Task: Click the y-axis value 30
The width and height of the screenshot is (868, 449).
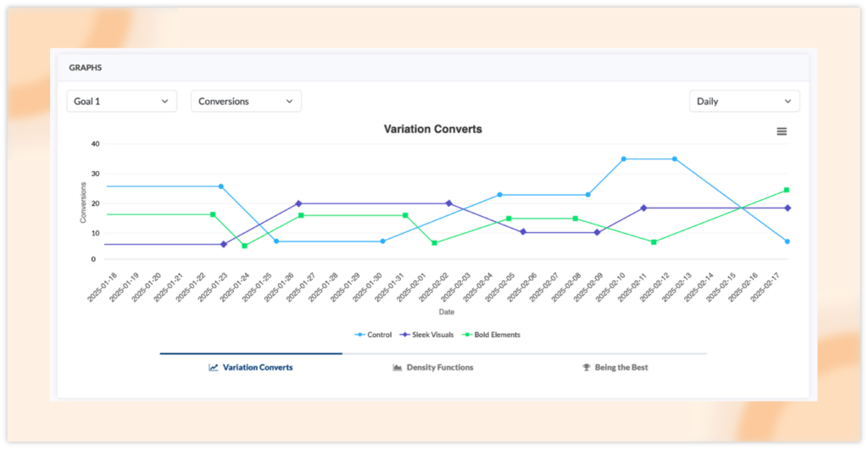Action: [x=95, y=174]
